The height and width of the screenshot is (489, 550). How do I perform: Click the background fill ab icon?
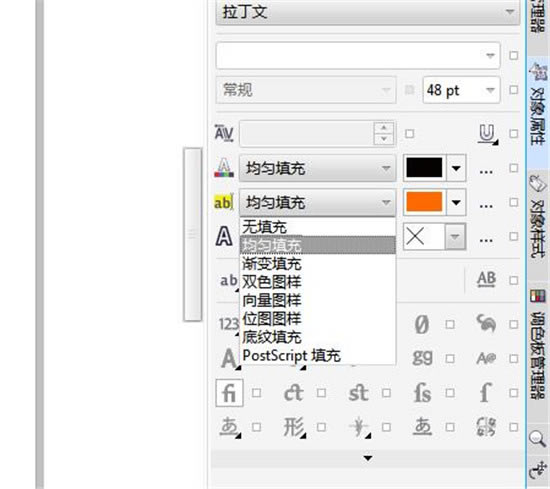pos(223,202)
